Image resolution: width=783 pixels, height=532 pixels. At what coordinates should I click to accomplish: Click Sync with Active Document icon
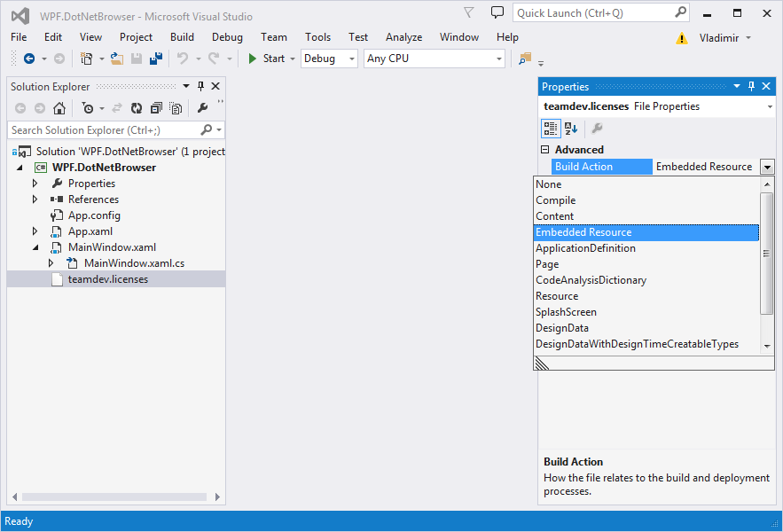tap(117, 108)
